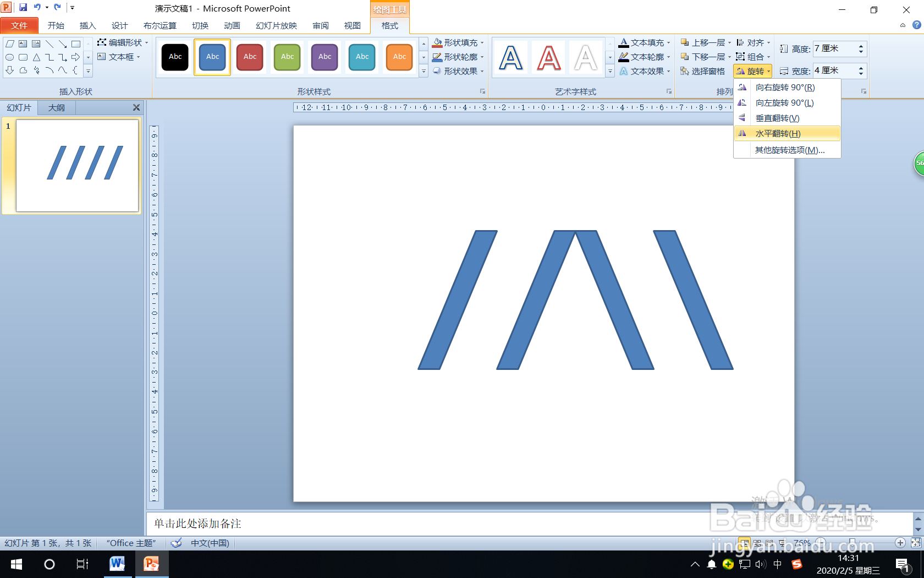Select the parallelogram shape in the shapes gallery

click(10, 44)
